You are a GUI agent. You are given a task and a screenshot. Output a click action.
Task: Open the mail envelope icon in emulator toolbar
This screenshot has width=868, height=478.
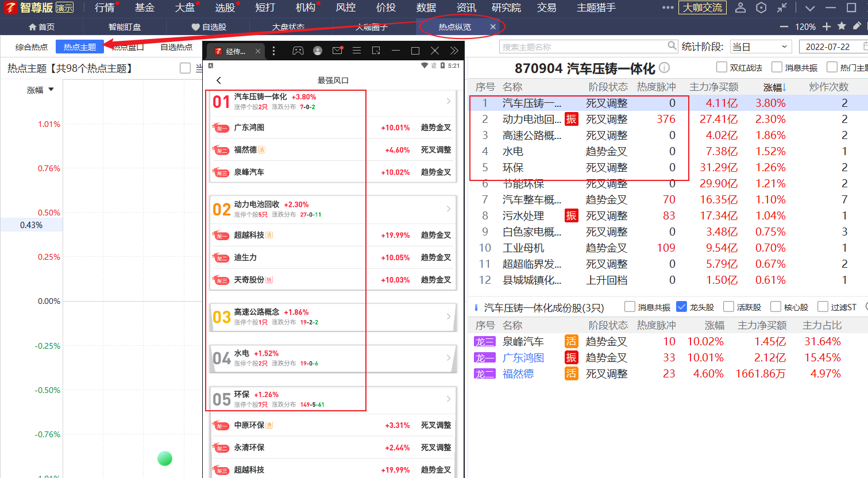pos(337,51)
